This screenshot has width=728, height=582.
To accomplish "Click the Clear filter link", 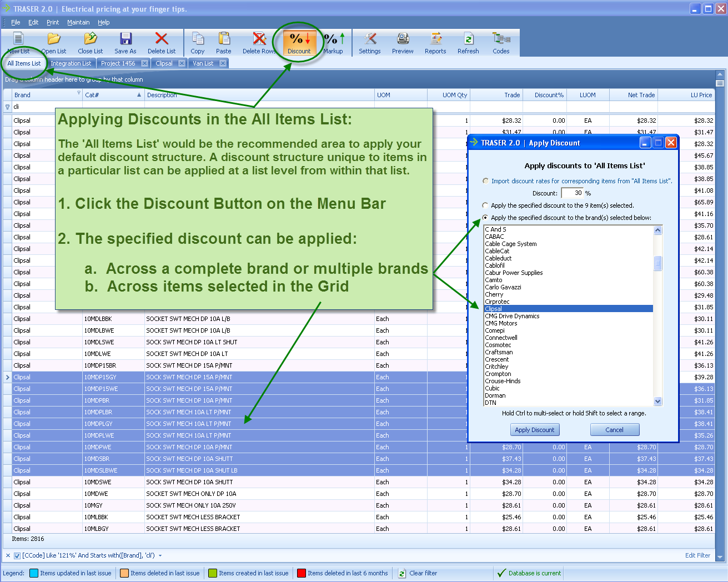I will tap(423, 573).
